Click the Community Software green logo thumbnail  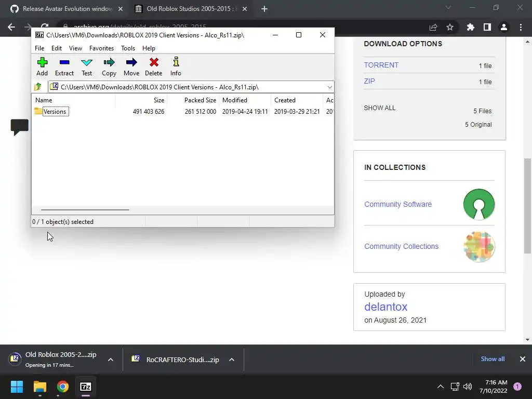(x=478, y=204)
